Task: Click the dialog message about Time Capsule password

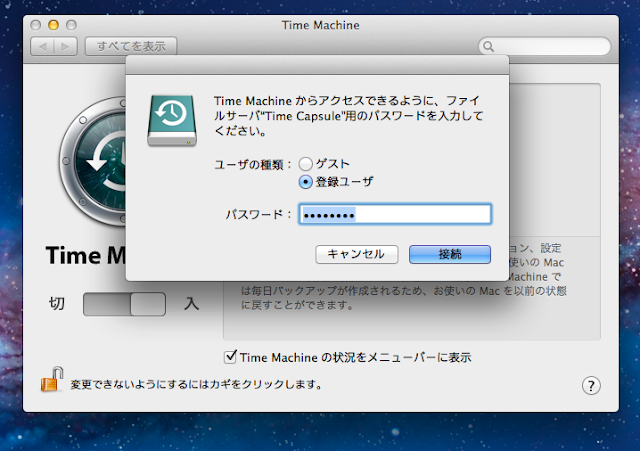Action: [x=349, y=116]
